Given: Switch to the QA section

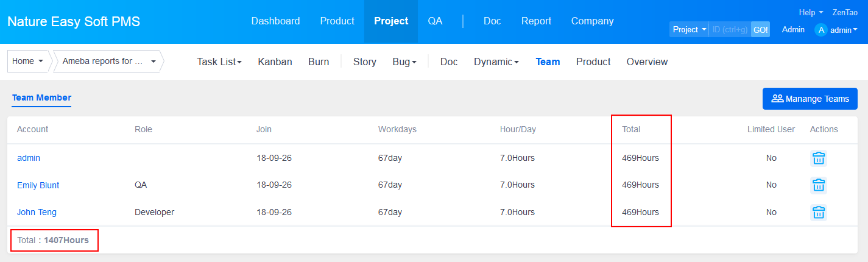Looking at the screenshot, I should tap(435, 21).
